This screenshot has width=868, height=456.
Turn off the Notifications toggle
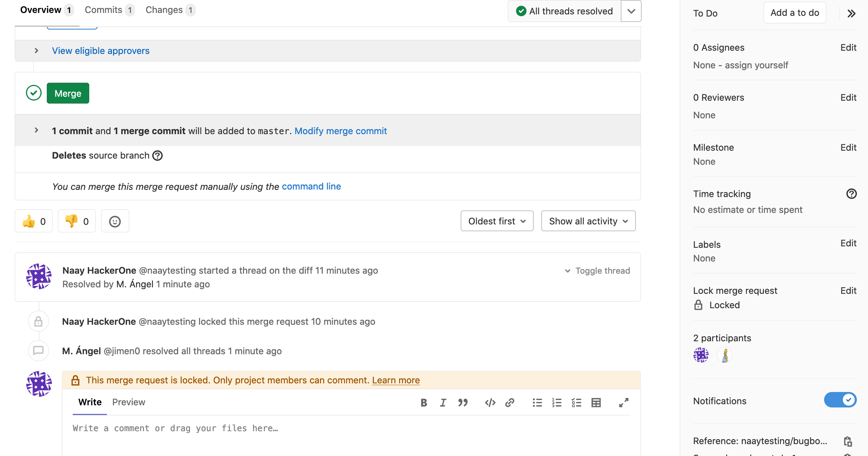point(840,400)
